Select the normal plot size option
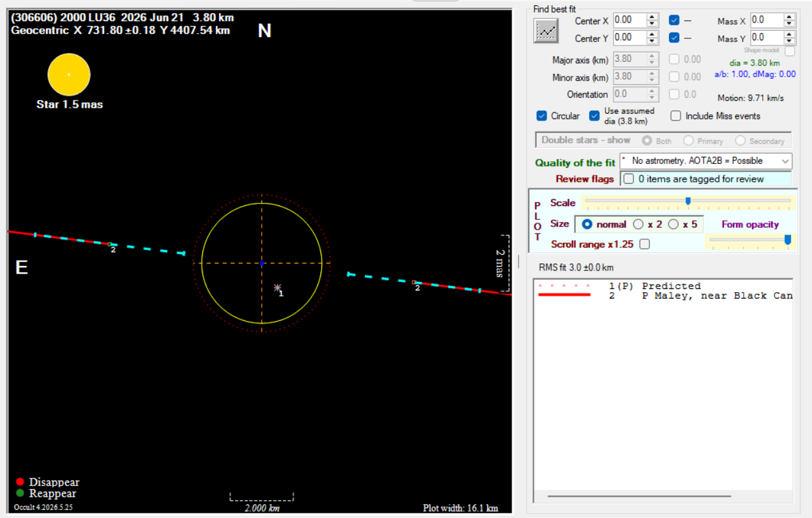Image resolution: width=812 pixels, height=518 pixels. click(x=587, y=225)
